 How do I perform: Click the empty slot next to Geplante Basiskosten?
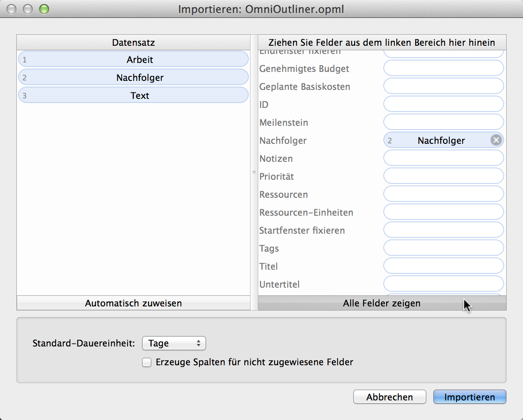tap(444, 86)
